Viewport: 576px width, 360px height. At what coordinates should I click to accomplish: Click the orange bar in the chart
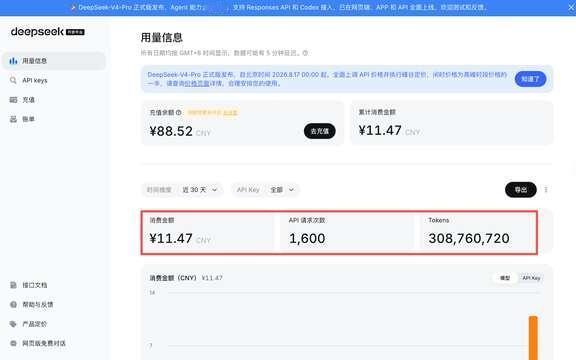pos(533,338)
